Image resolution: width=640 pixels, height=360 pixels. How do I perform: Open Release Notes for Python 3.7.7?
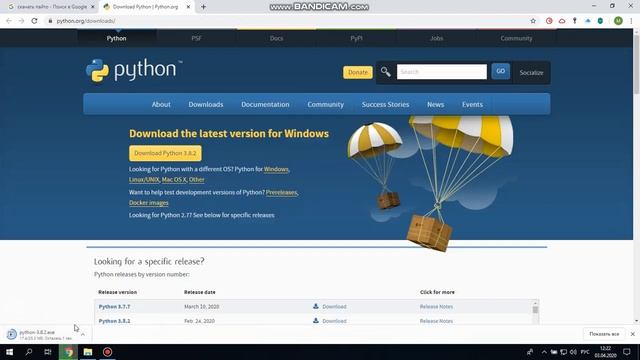[x=436, y=307]
